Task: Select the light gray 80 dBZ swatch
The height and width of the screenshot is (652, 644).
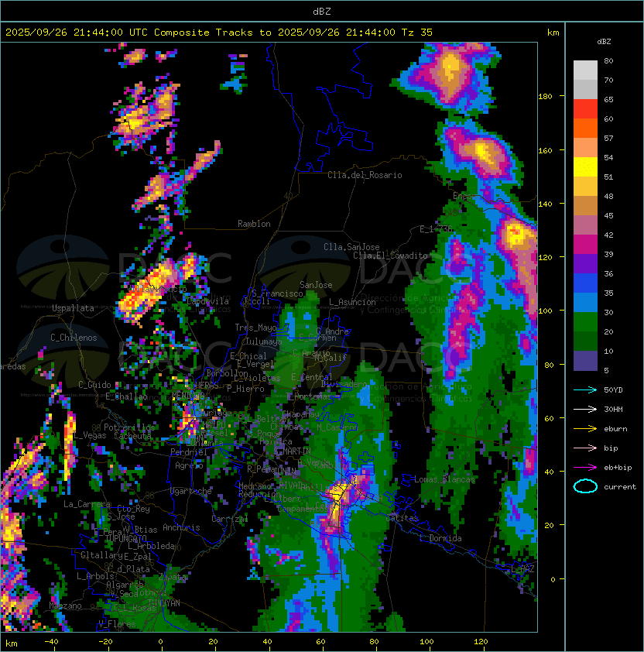Action: click(585, 70)
